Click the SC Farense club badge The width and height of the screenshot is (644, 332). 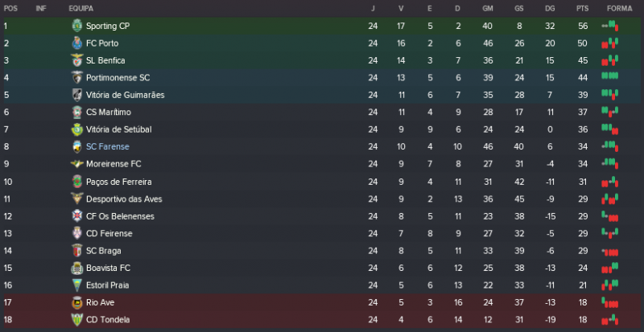coord(77,147)
